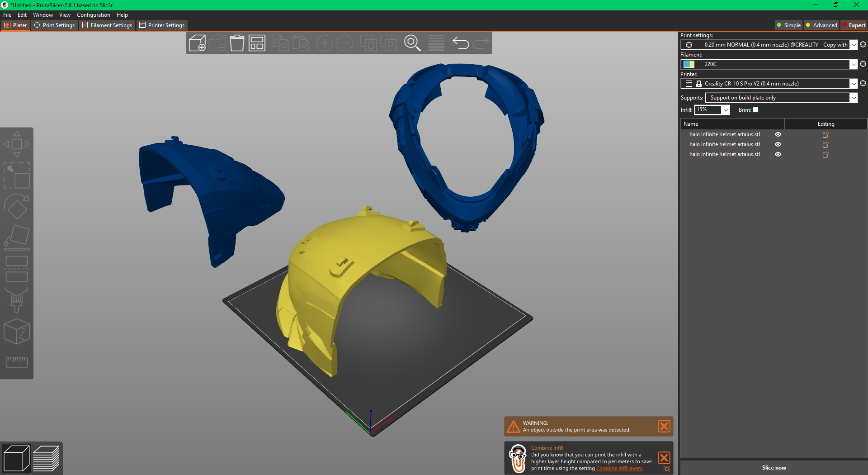Click the Name column header
This screenshot has height=475, width=868.
click(726, 124)
